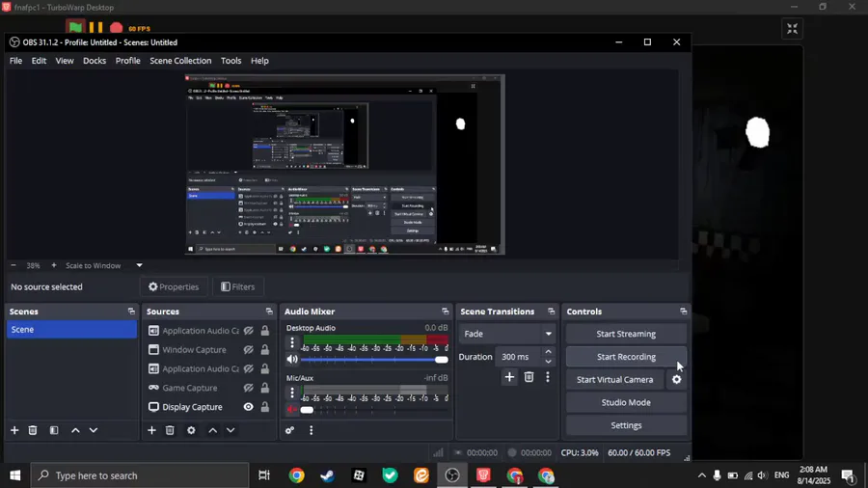Increase transition duration with up arrow

[x=548, y=351]
